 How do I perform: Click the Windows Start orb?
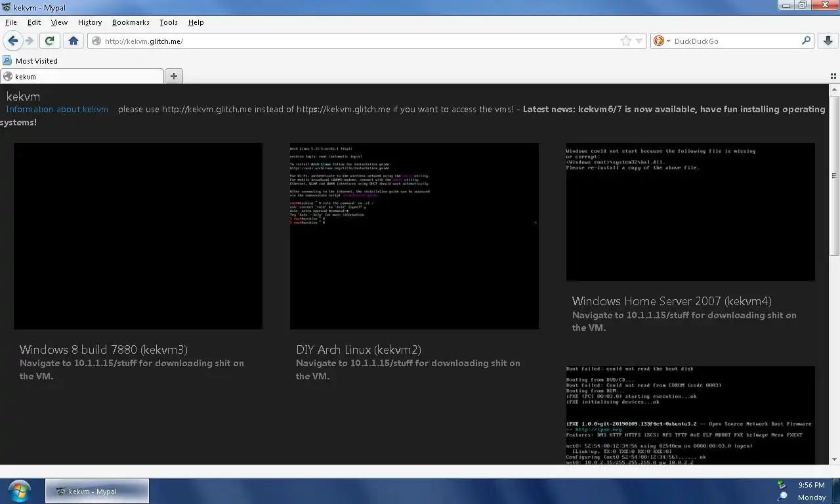pos(18,491)
